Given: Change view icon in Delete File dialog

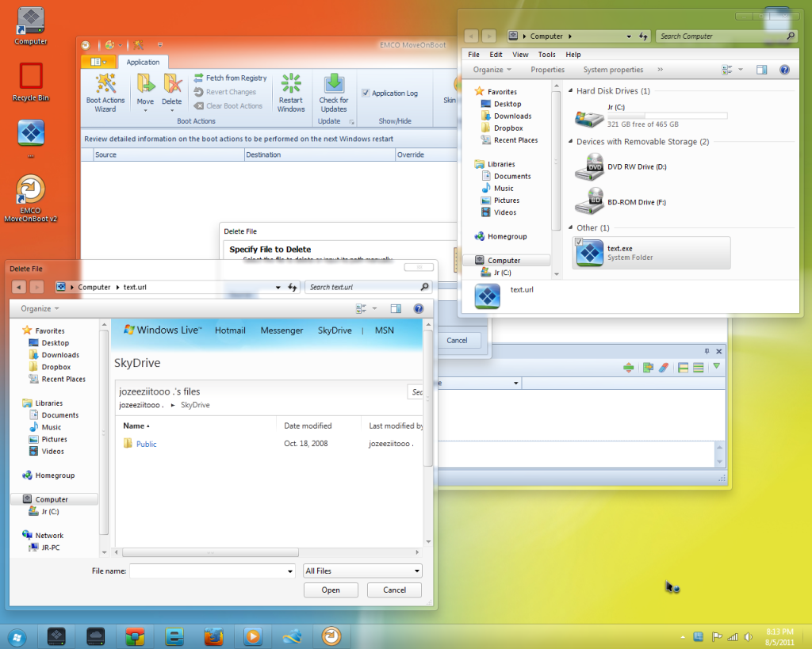Looking at the screenshot, I should [x=361, y=308].
